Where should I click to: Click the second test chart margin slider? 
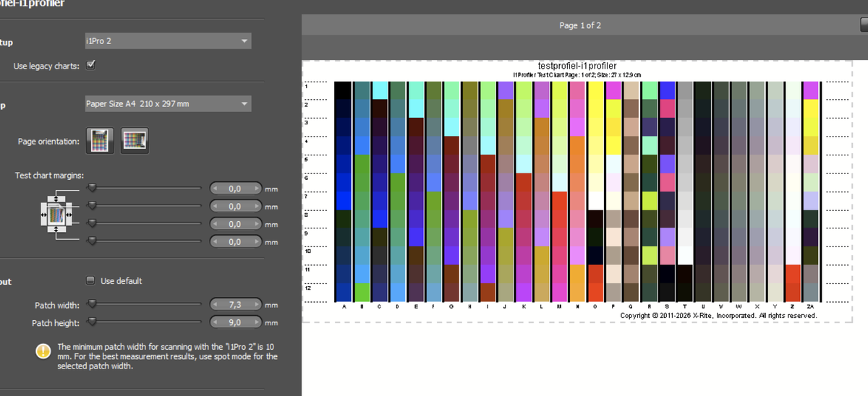tap(145, 205)
